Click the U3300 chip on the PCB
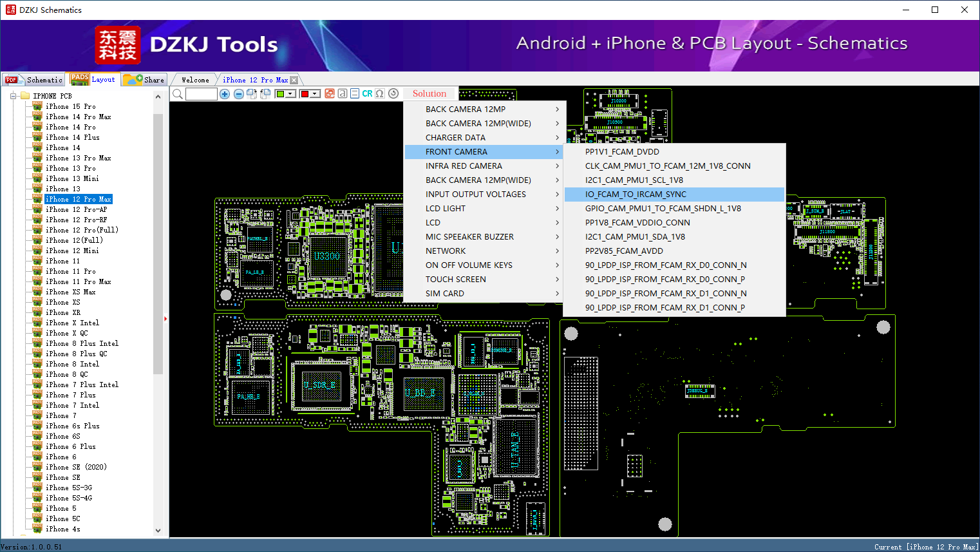This screenshot has width=980, height=552. click(x=327, y=256)
